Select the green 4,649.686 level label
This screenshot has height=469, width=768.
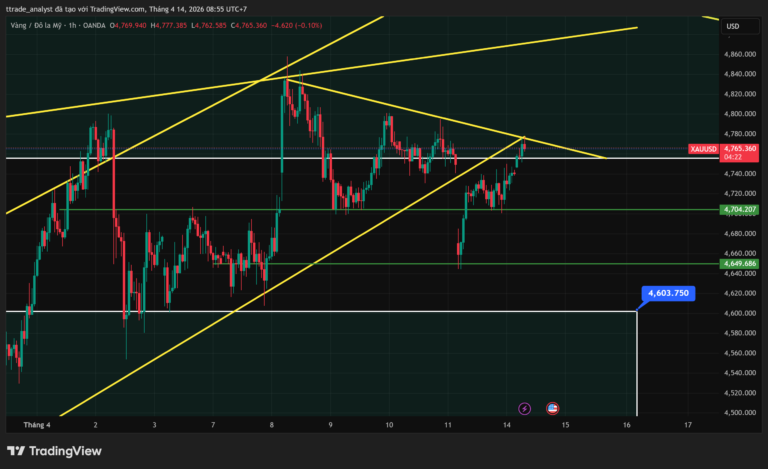(740, 263)
